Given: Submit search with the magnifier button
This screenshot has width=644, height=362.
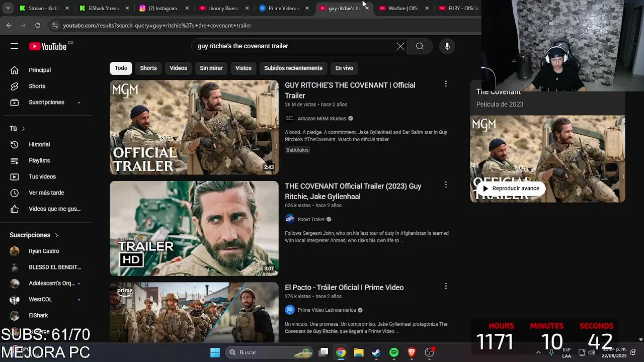Looking at the screenshot, I should click(420, 46).
